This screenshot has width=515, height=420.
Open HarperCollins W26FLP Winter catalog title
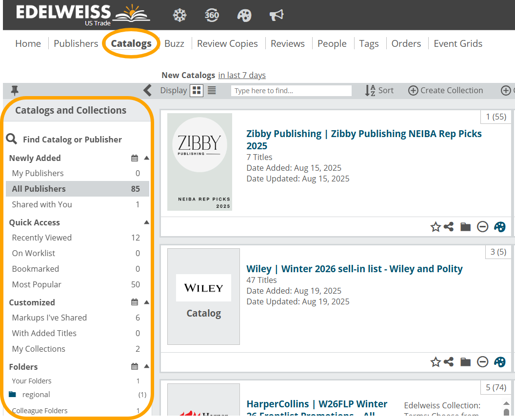pyautogui.click(x=317, y=407)
